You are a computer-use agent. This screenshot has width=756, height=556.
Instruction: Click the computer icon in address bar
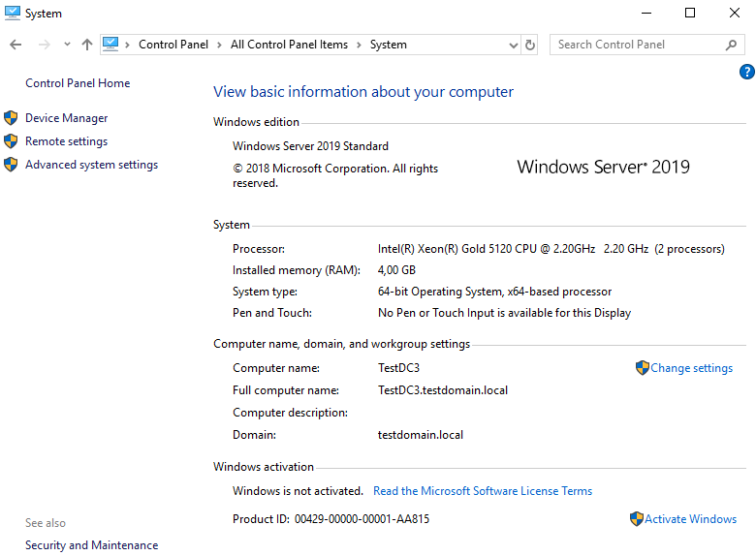tap(110, 45)
